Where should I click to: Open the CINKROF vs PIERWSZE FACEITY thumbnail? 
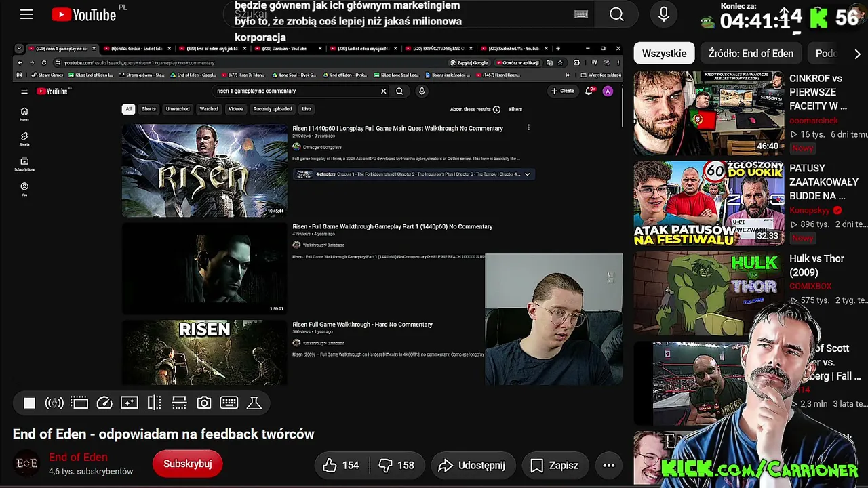(709, 113)
